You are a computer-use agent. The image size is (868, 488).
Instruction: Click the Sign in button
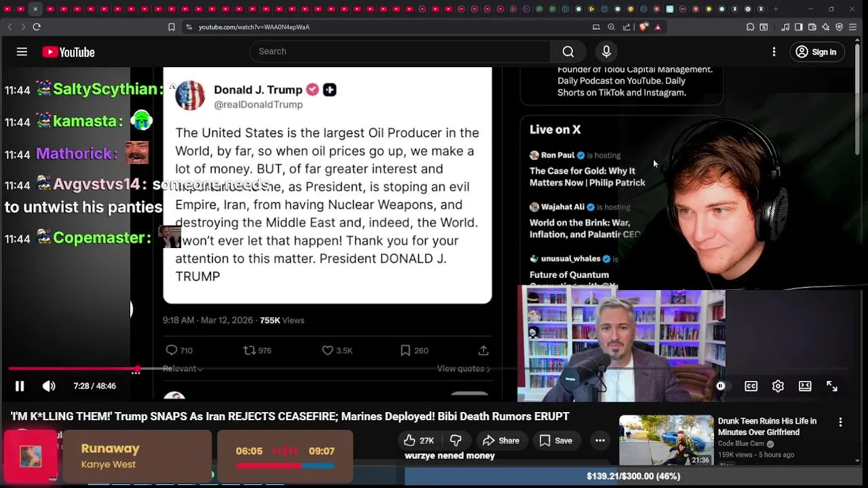[x=816, y=52]
